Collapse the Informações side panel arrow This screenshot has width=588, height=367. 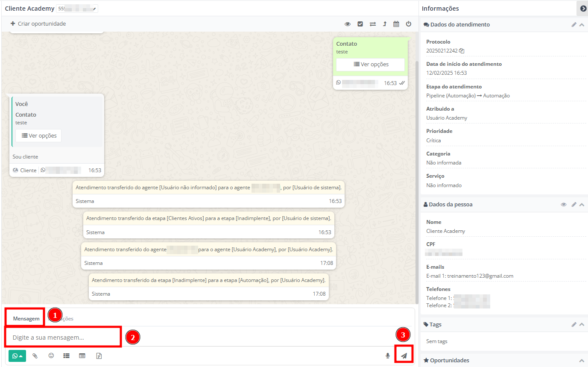point(583,9)
